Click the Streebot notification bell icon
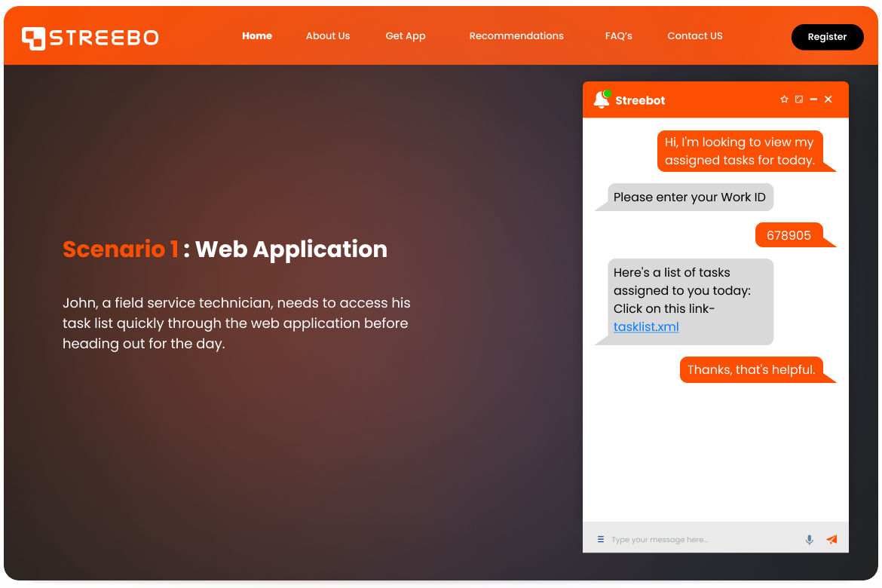The width and height of the screenshot is (882, 588). click(602, 99)
